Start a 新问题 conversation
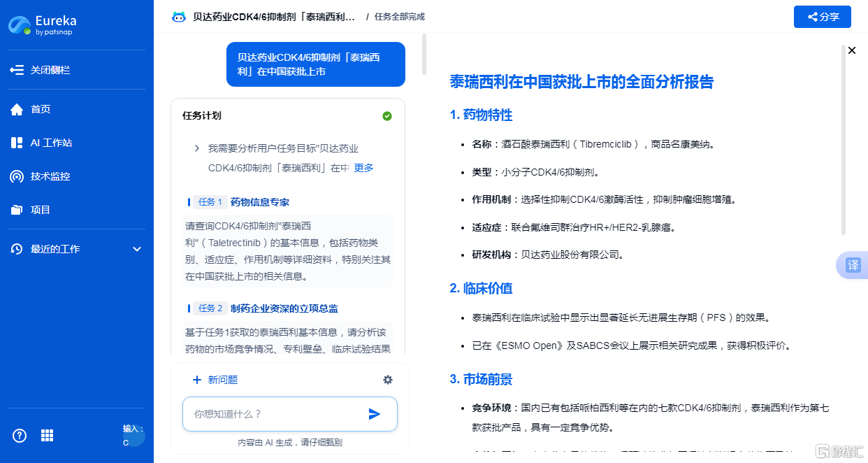Image resolution: width=868 pixels, height=463 pixels. (x=215, y=380)
